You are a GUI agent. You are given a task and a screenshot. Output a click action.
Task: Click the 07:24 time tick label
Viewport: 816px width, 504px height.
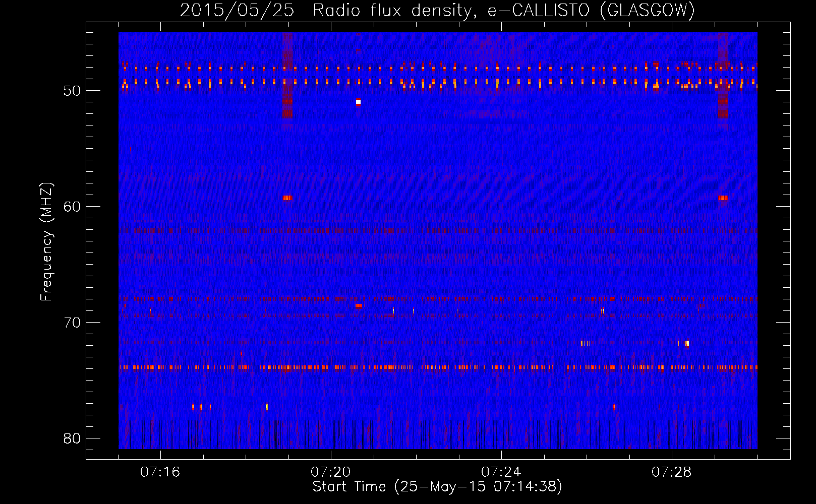pyautogui.click(x=501, y=472)
